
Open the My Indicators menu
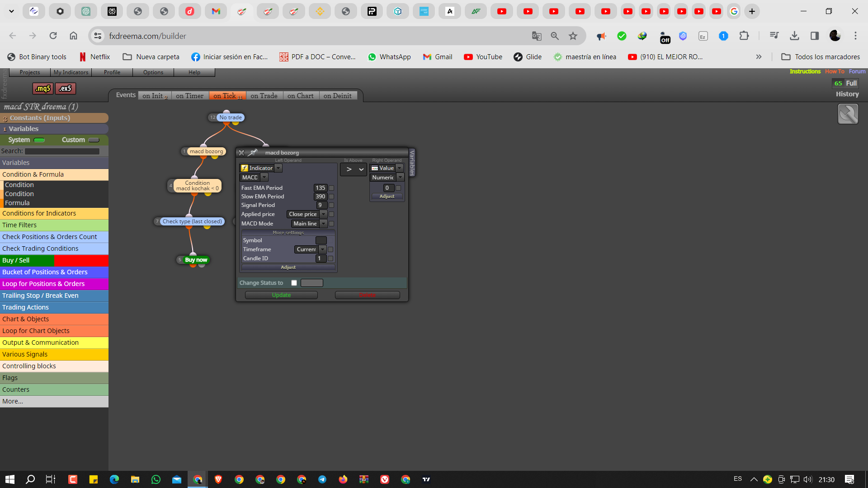[71, 72]
